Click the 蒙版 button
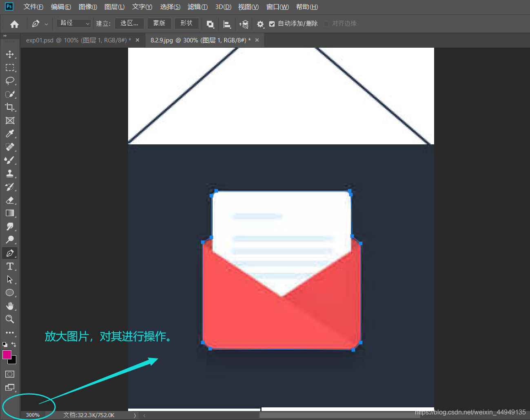Screen dimensions: 530x420 pyautogui.click(x=159, y=23)
